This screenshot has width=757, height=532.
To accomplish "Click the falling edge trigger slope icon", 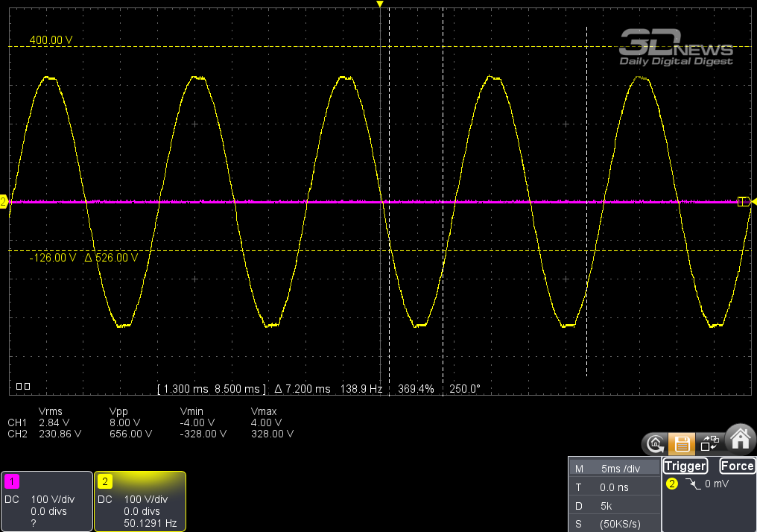I will point(691,484).
